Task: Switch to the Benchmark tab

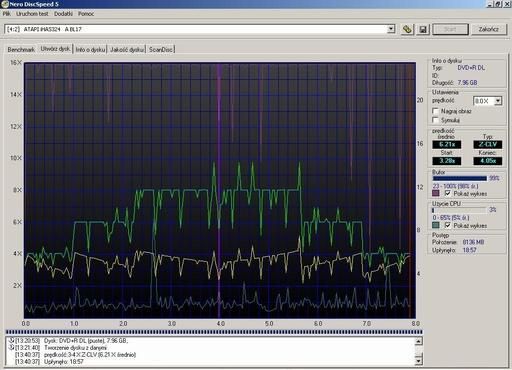Action: pyautogui.click(x=21, y=49)
